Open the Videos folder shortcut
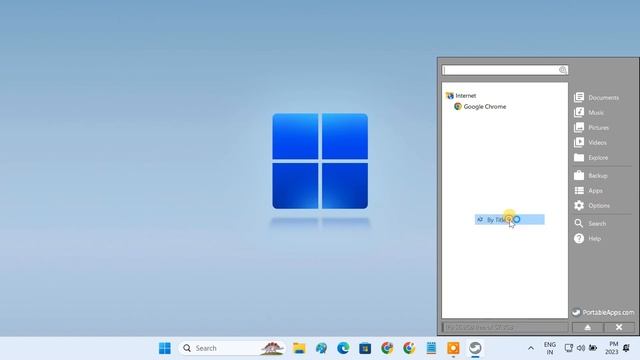640x360 pixels. (590, 142)
